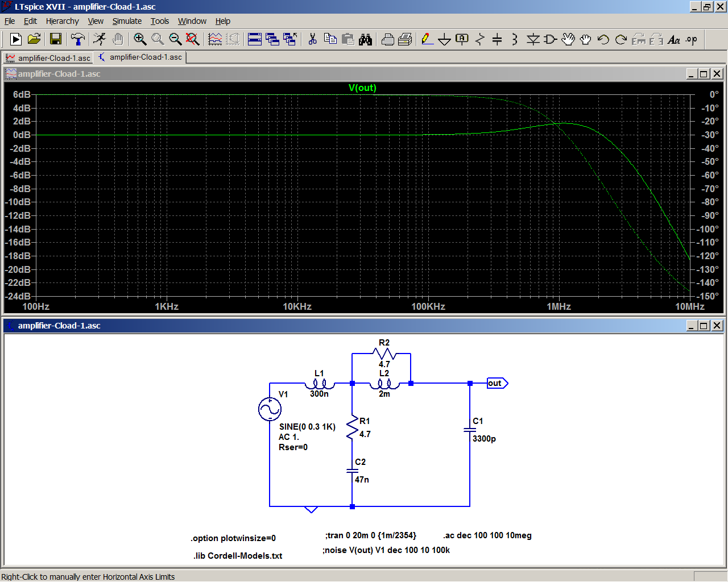The image size is (728, 582).
Task: Open the Tools menu
Action: click(160, 21)
